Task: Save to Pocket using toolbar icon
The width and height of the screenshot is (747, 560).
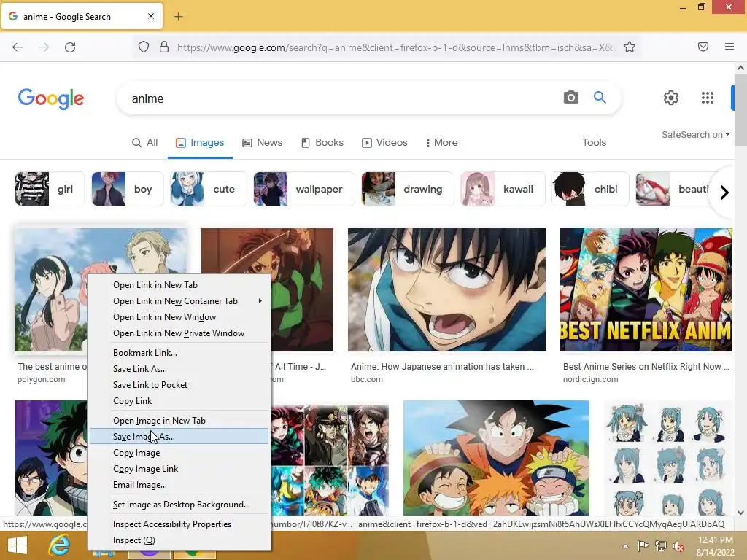Action: point(703,47)
